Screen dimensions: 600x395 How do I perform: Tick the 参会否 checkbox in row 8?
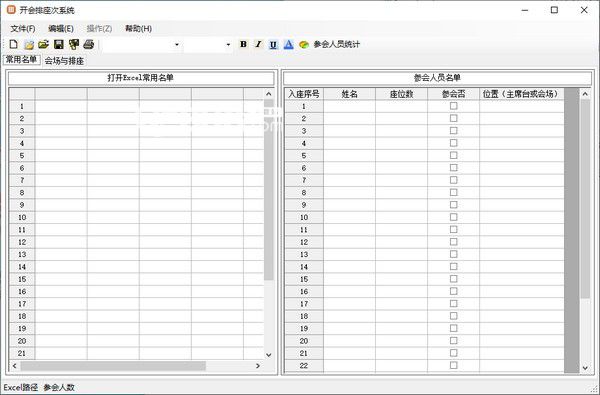click(453, 193)
